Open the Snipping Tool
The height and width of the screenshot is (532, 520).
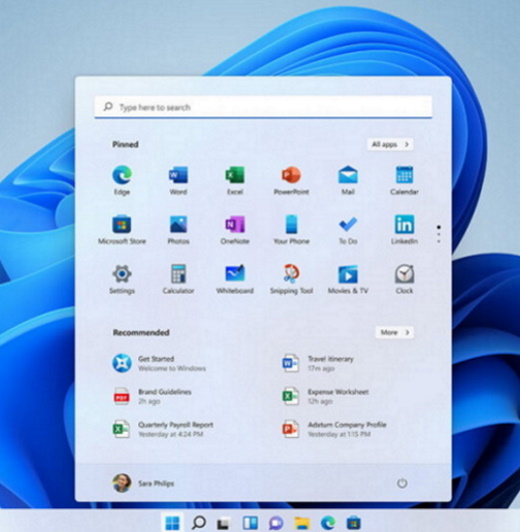291,279
